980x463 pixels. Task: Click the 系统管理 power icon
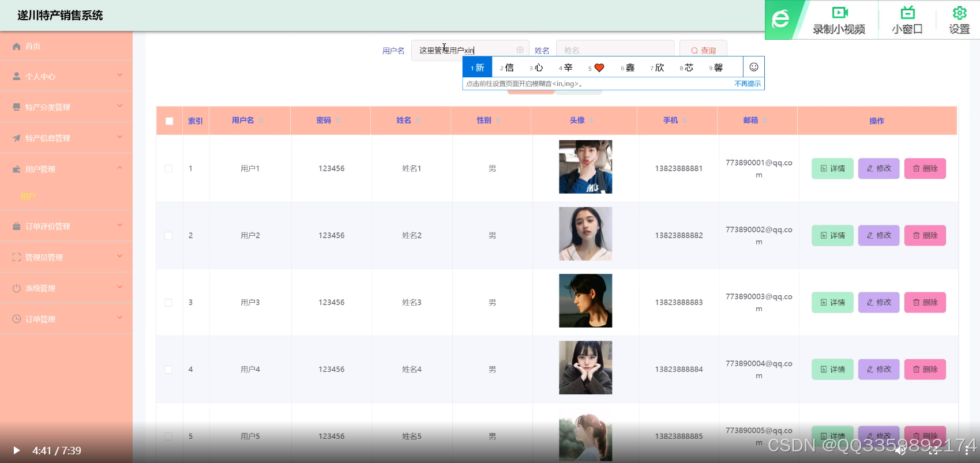pos(17,288)
